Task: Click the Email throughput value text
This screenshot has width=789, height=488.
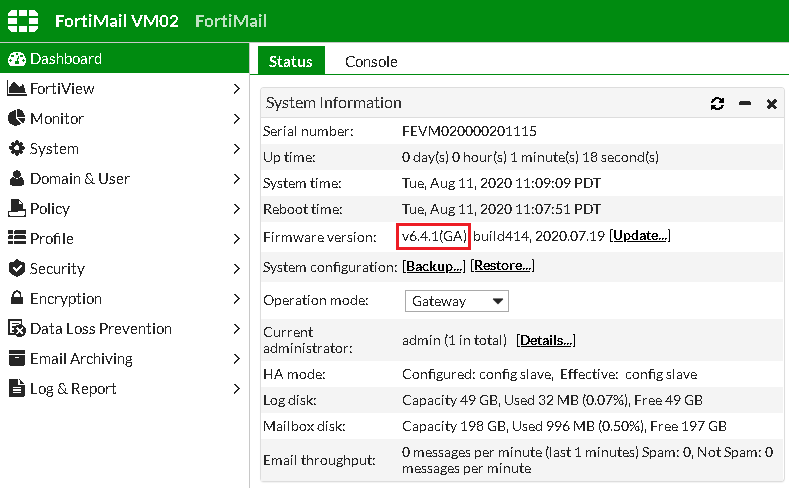Action: 587,460
